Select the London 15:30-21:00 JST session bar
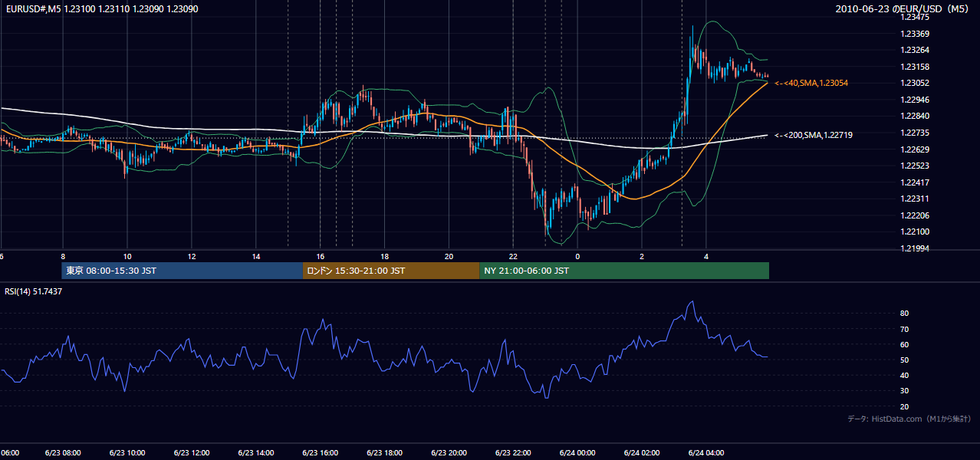980x460 pixels. tap(391, 271)
